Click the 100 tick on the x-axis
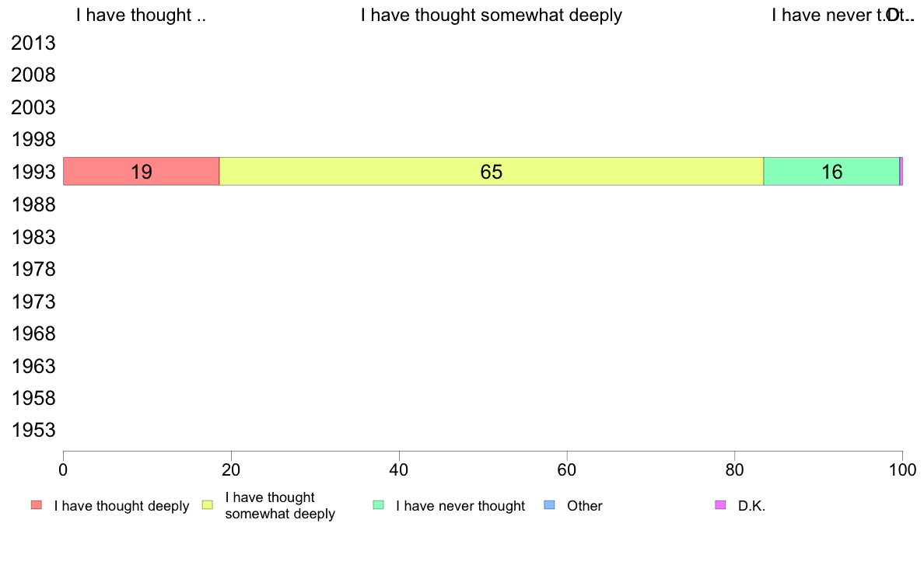 pos(902,469)
